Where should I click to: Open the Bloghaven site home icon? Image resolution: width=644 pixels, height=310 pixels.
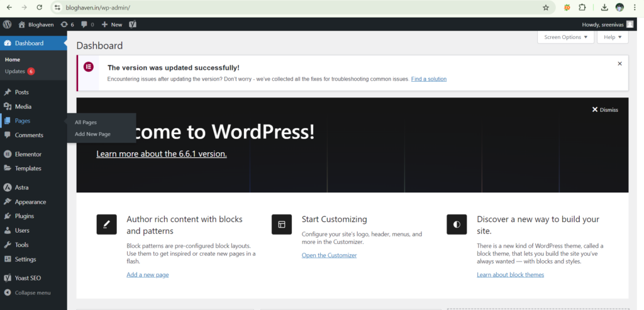click(22, 25)
